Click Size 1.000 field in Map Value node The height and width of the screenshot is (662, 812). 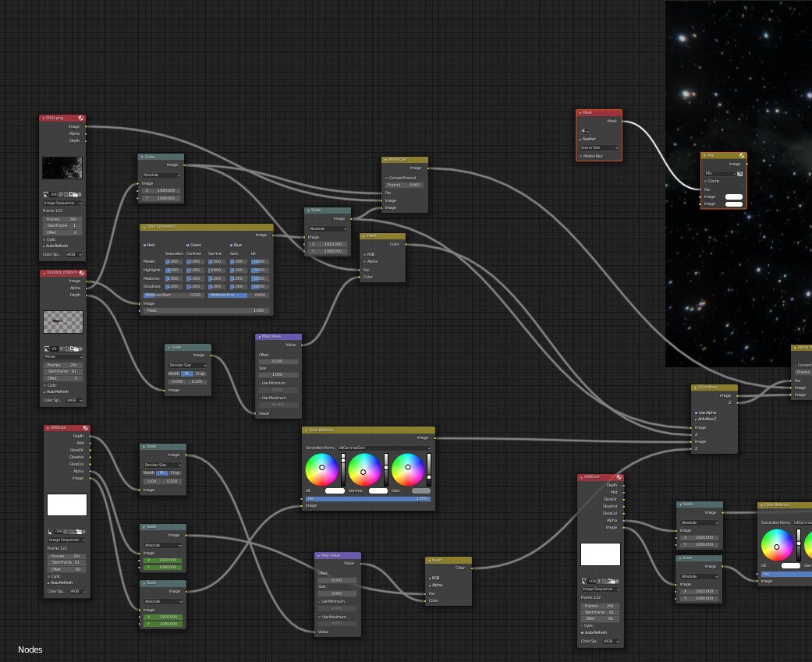point(278,374)
